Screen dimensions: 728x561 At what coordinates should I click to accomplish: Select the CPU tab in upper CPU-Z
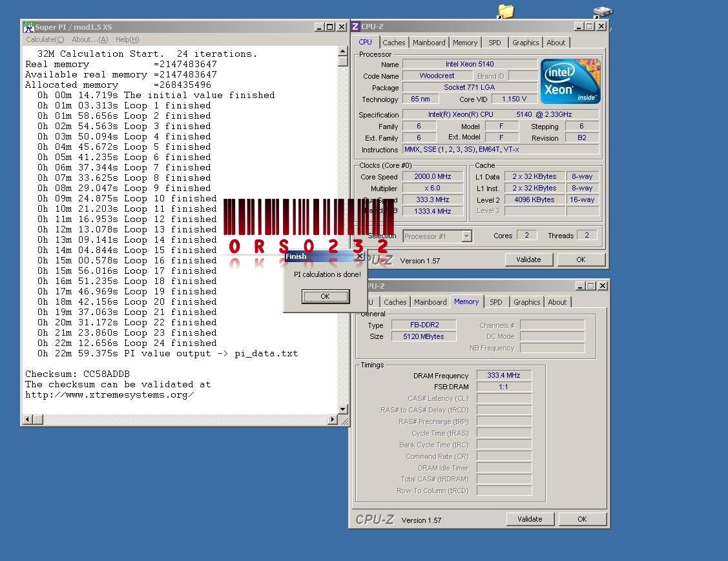(x=366, y=42)
